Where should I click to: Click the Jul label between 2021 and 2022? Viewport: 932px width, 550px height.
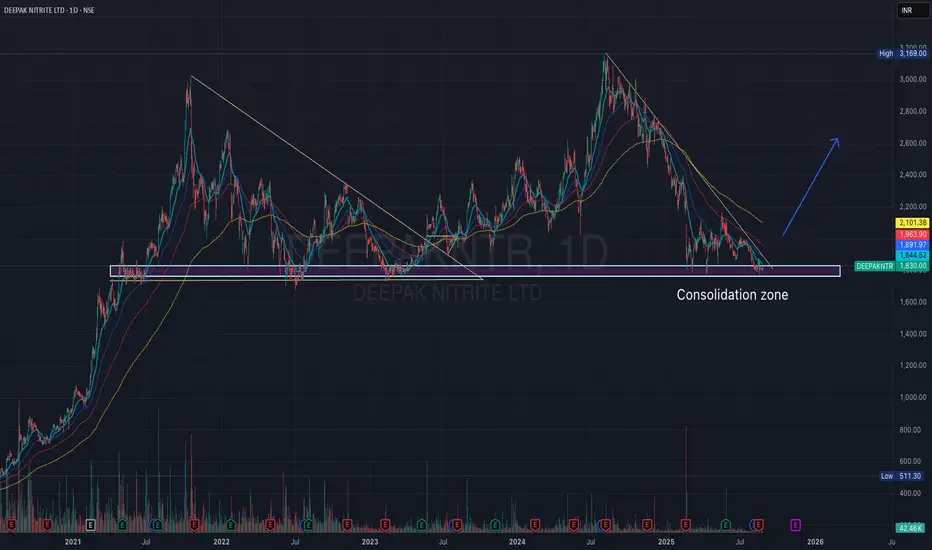146,542
